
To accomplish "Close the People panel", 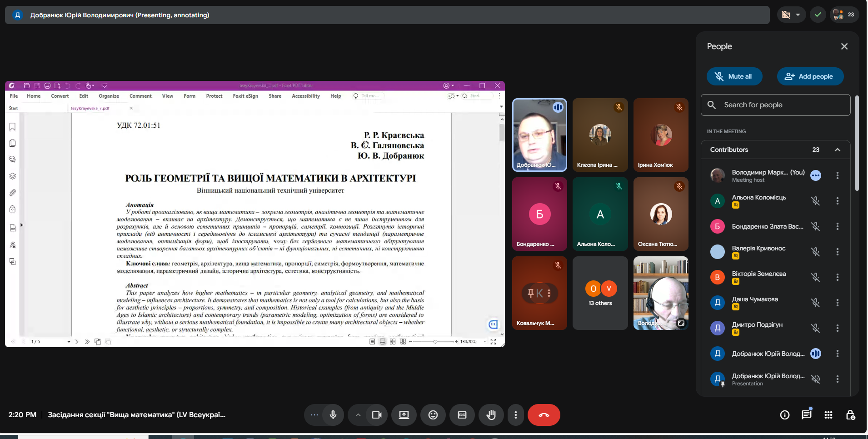I will point(844,46).
